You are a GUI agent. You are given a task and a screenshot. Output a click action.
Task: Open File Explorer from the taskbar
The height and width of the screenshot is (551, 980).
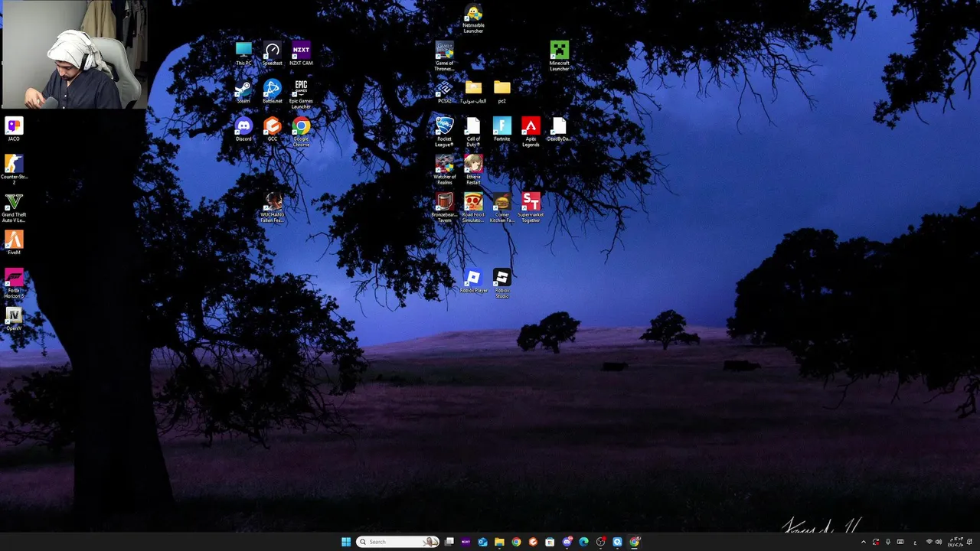pos(499,542)
